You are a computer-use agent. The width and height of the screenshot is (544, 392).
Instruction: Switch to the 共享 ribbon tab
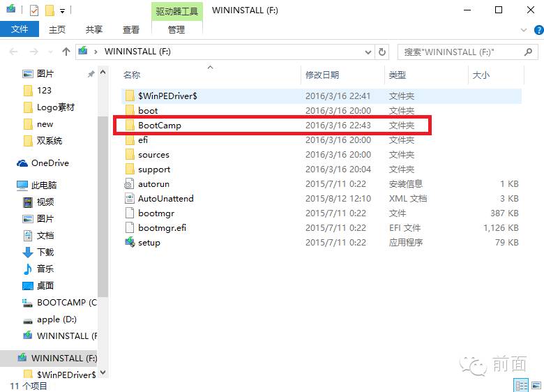tap(94, 29)
